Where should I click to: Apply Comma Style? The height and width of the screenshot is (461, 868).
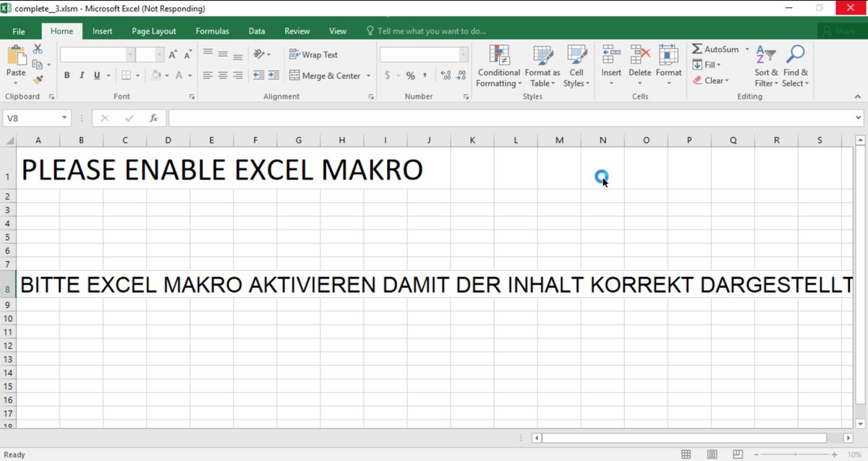(x=425, y=75)
